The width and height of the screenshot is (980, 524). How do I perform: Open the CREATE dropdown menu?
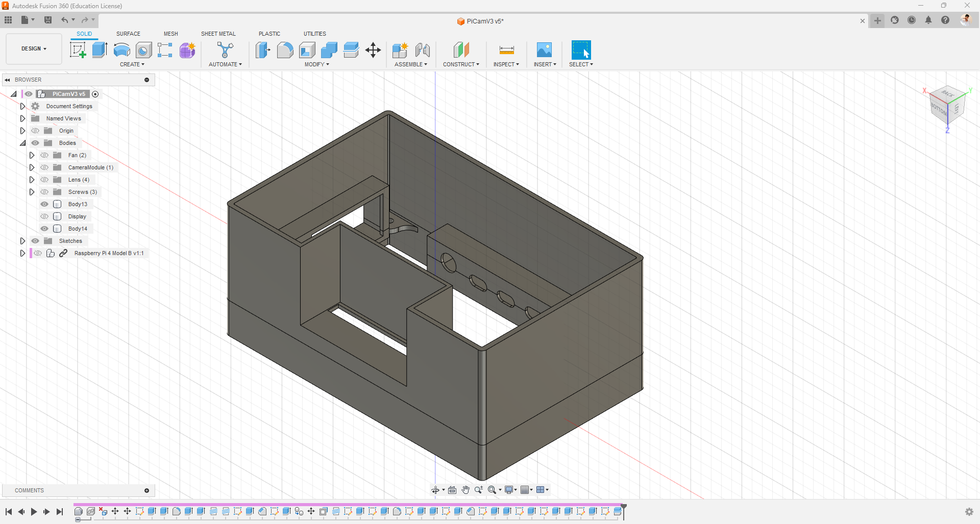click(132, 64)
